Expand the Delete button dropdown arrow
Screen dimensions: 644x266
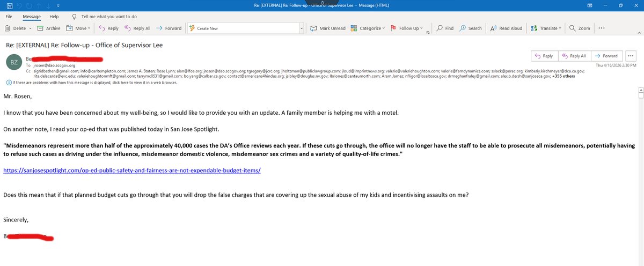point(30,28)
